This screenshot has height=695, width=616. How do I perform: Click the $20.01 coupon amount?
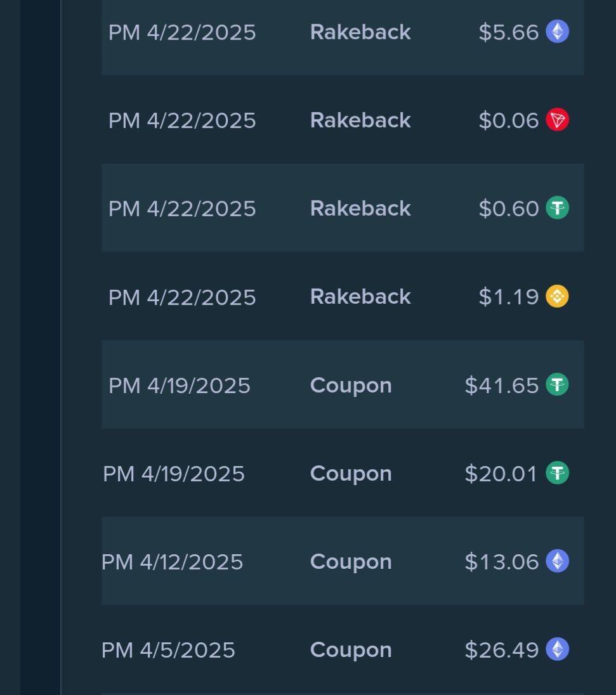coord(501,474)
